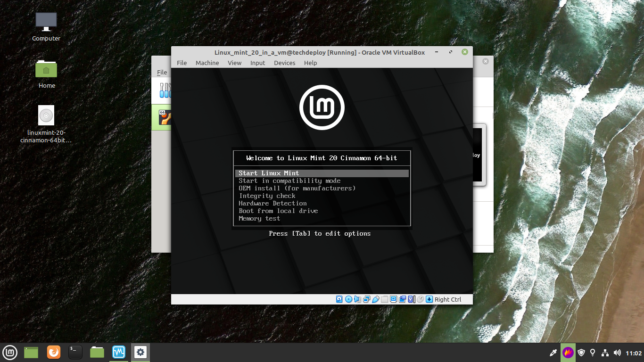The width and height of the screenshot is (644, 362).
Task: Open the display status icon in VM status bar
Action: click(393, 299)
